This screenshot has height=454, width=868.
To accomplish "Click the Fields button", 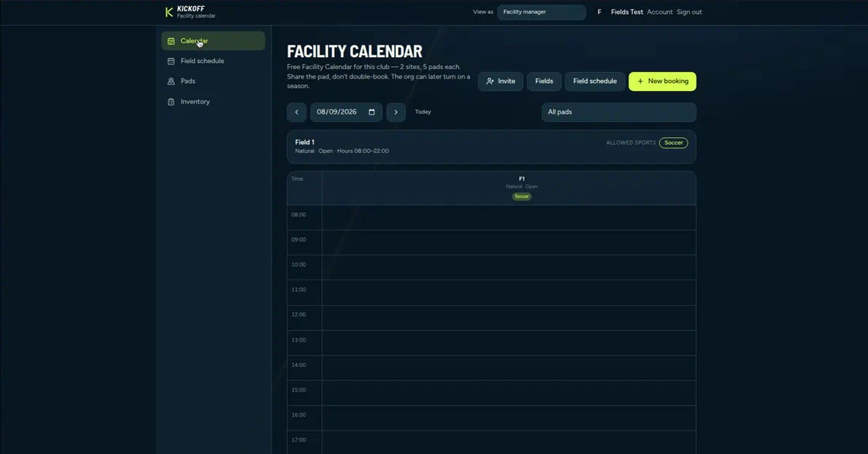I will (x=544, y=81).
